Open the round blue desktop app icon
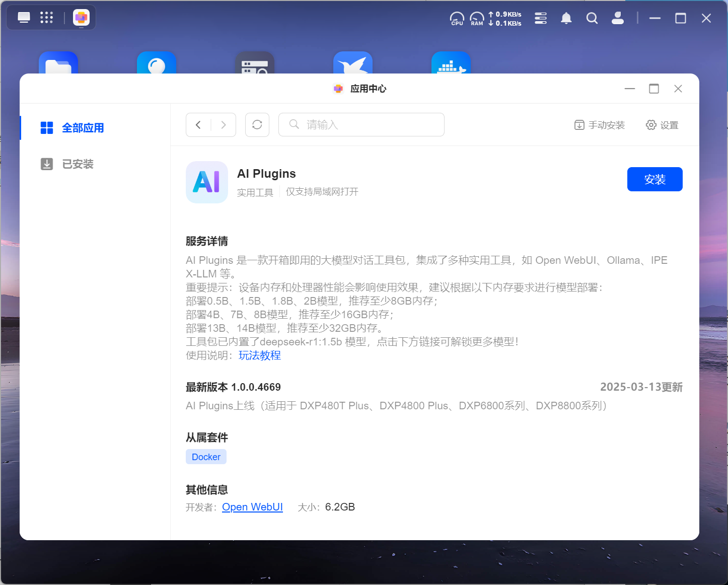728x585 pixels. click(x=157, y=62)
